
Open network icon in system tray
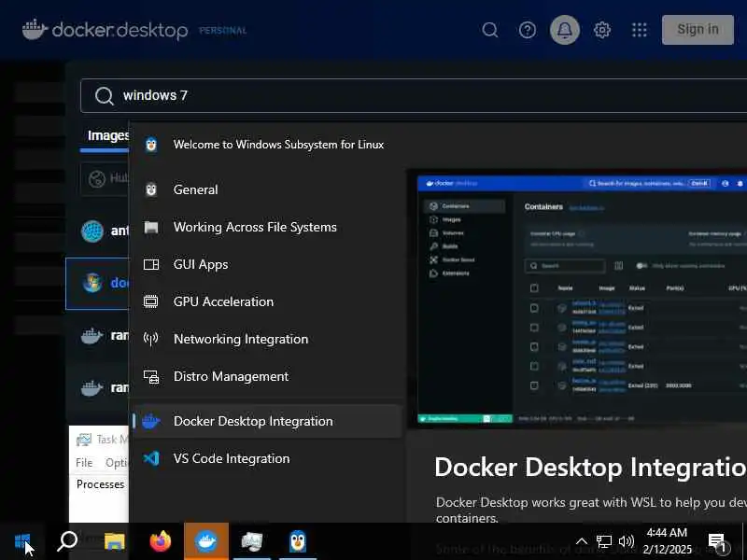point(604,541)
